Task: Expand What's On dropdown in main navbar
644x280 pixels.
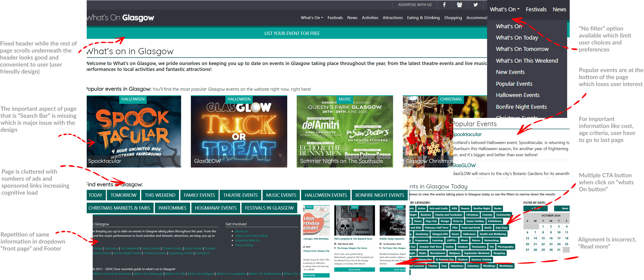Action: [312, 18]
